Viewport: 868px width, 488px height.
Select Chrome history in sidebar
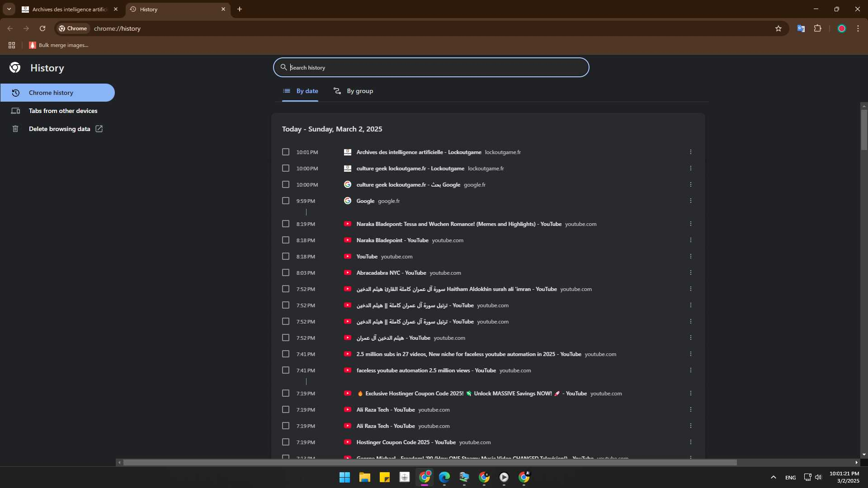57,93
